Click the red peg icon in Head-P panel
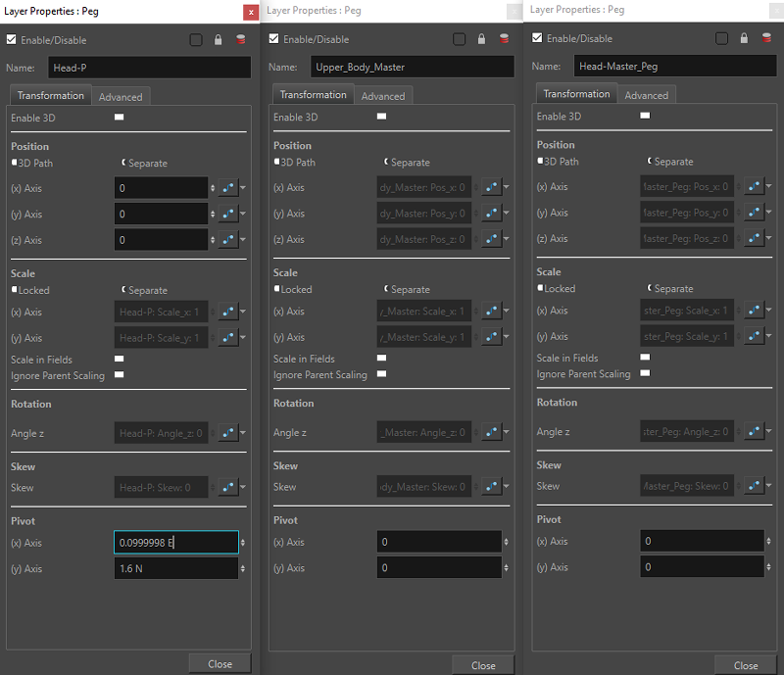The width and height of the screenshot is (784, 675). tap(240, 40)
